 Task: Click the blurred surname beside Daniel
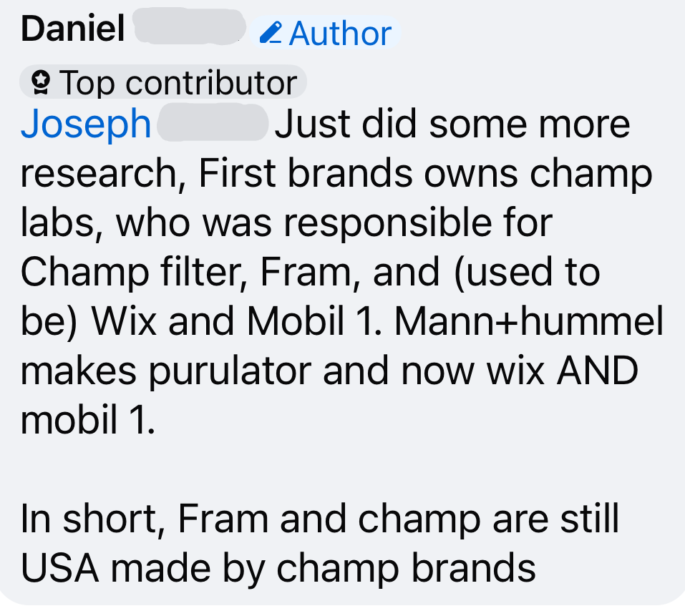pyautogui.click(x=190, y=26)
